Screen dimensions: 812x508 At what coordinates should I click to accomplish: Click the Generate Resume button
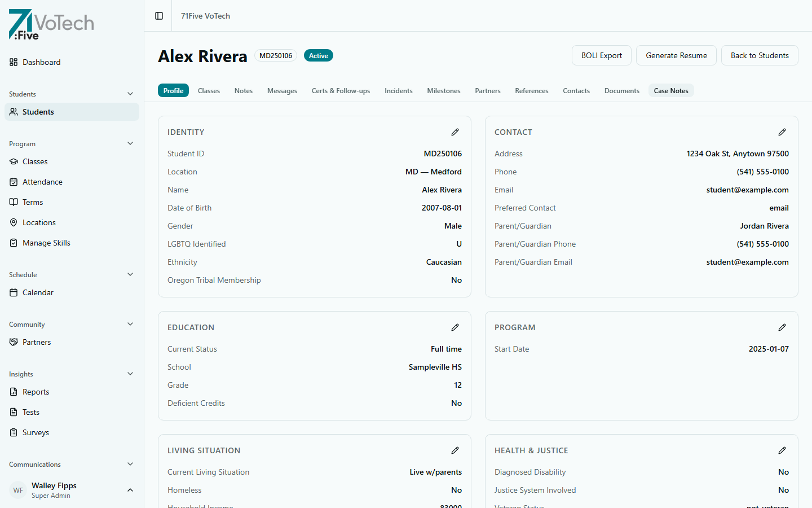click(676, 55)
